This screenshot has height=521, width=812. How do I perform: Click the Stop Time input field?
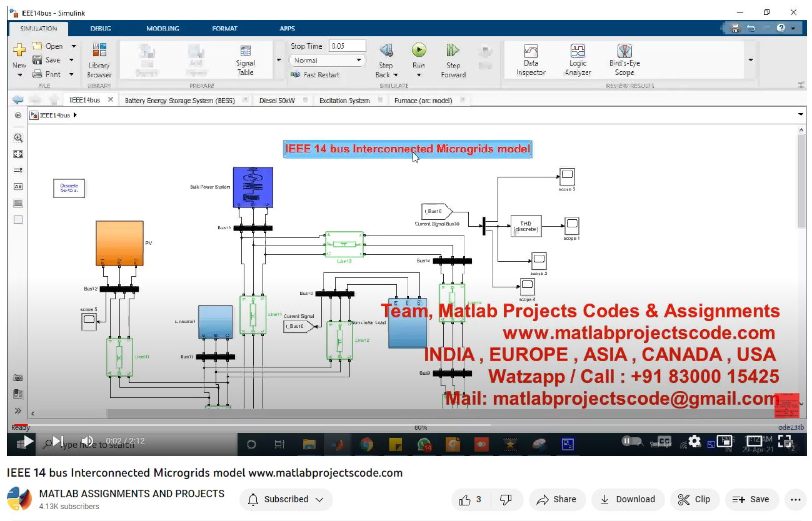347,46
